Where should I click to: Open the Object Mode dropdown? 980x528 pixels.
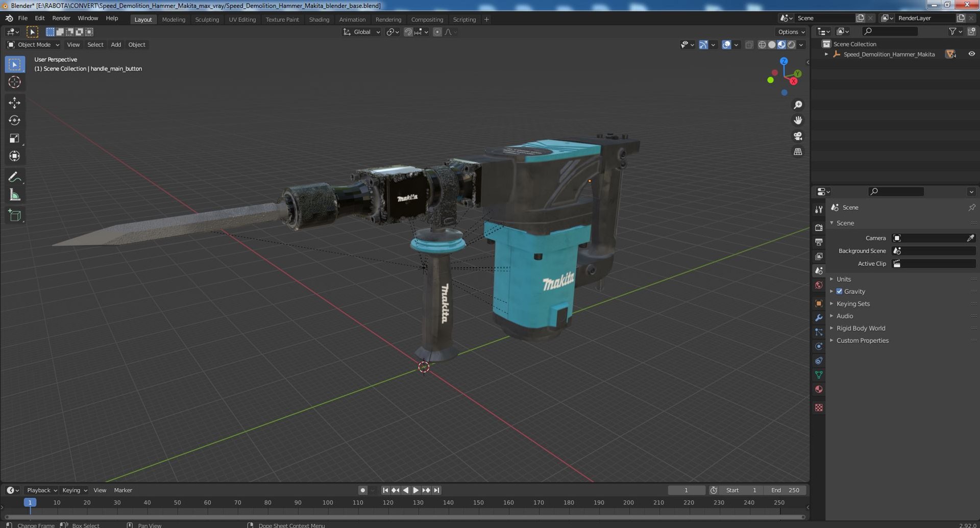pyautogui.click(x=33, y=45)
